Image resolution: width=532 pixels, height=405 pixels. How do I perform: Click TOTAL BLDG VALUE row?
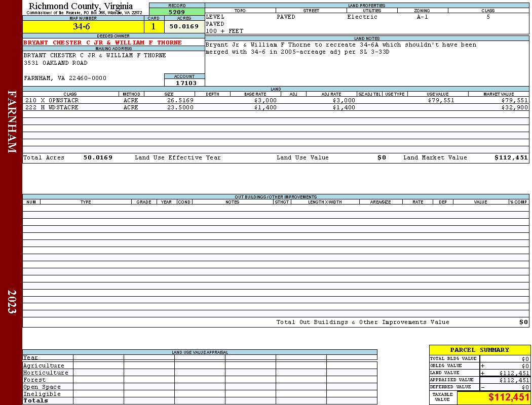point(479,359)
